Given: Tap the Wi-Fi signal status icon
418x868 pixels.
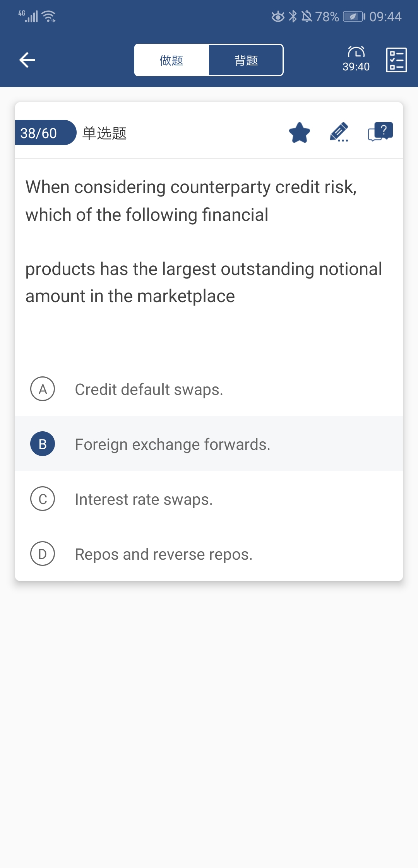Looking at the screenshot, I should tap(49, 16).
